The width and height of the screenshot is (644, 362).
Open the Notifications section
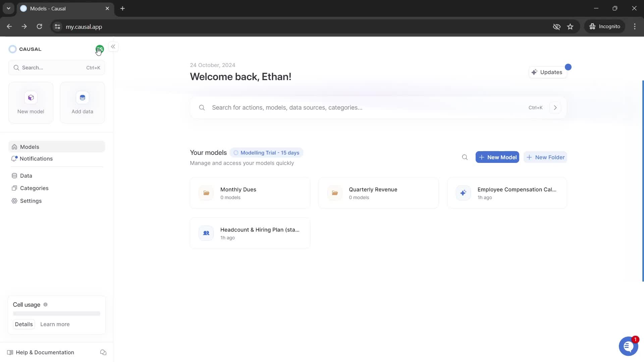(x=36, y=159)
